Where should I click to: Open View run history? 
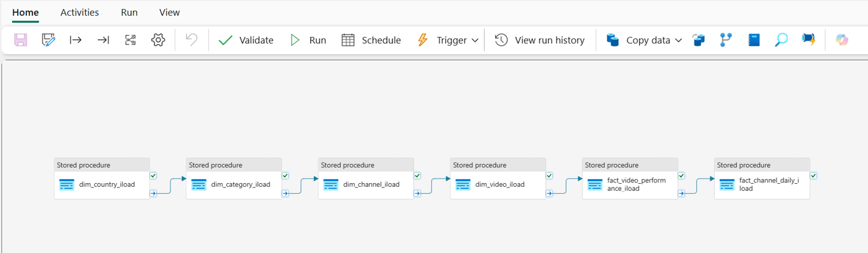point(539,40)
